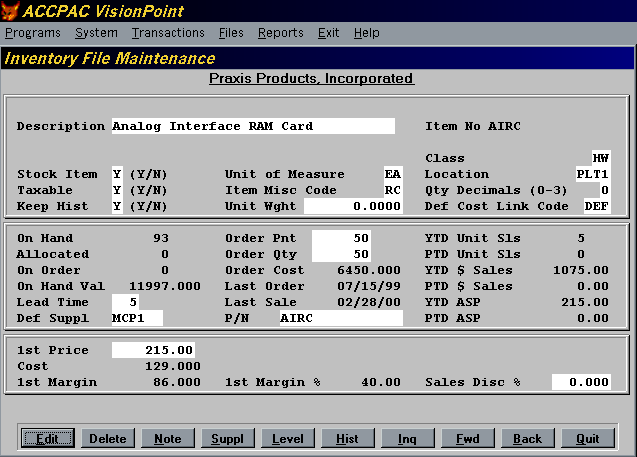The height and width of the screenshot is (457, 637).
Task: Click the 1st Price 215.00 field
Action: pyautogui.click(x=153, y=350)
